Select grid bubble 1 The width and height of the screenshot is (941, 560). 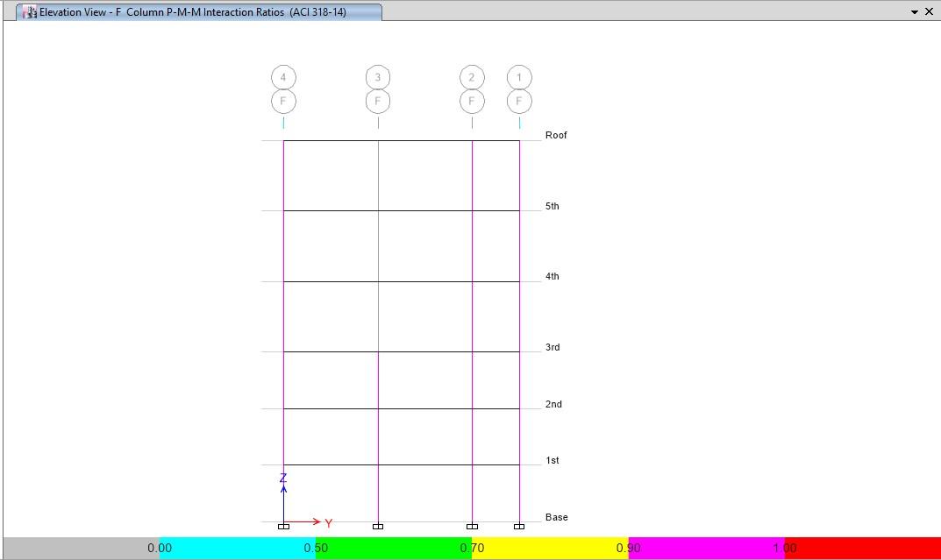click(x=519, y=77)
